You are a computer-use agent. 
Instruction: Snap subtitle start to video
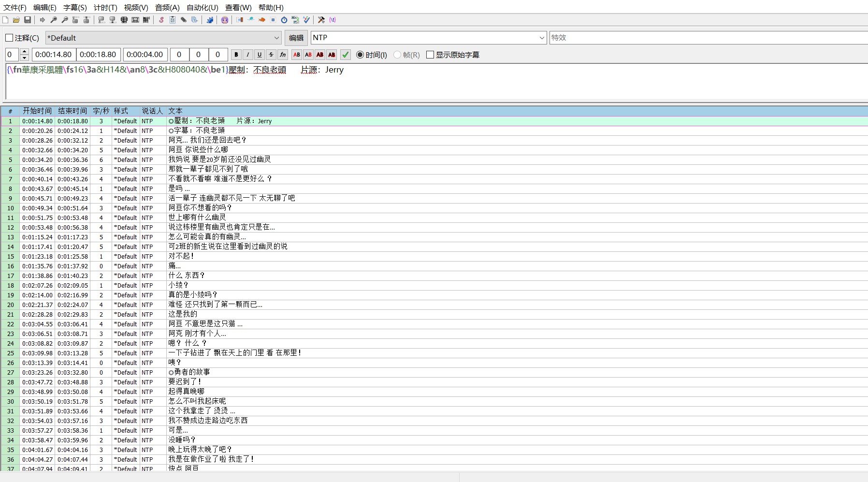tap(101, 20)
